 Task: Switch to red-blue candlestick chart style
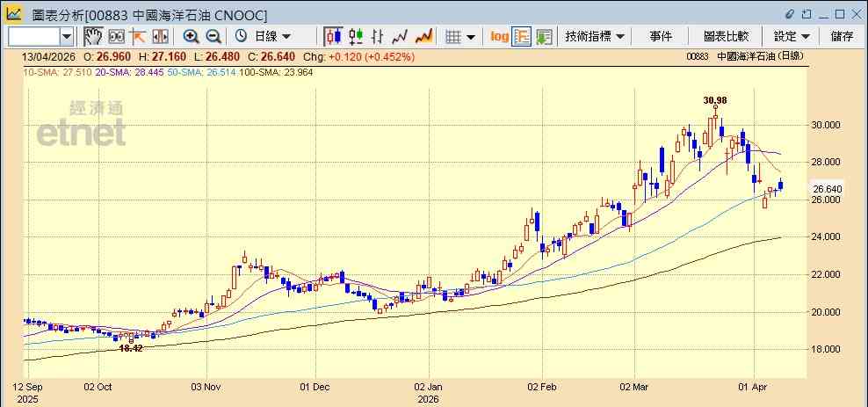pos(333,37)
